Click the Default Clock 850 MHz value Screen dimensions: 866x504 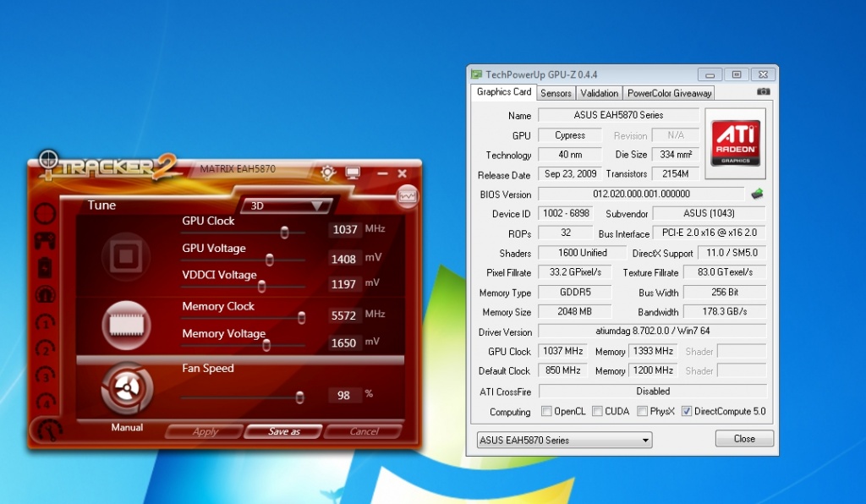tap(562, 370)
